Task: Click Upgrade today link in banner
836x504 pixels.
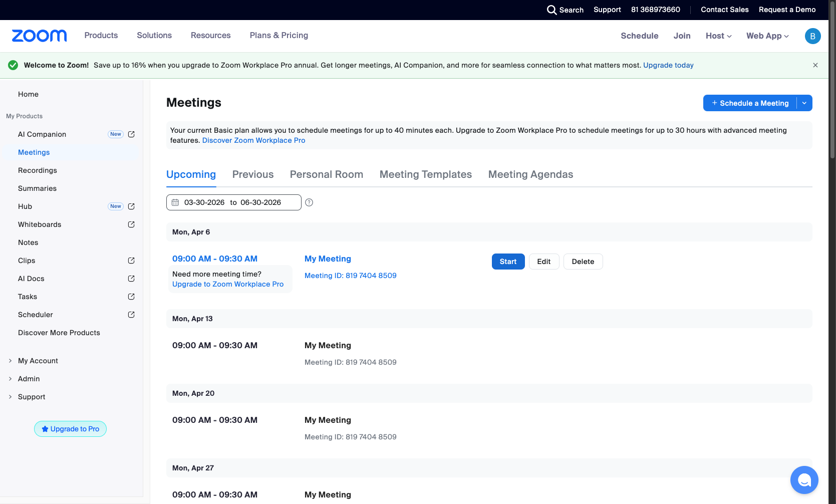Action: pos(668,65)
